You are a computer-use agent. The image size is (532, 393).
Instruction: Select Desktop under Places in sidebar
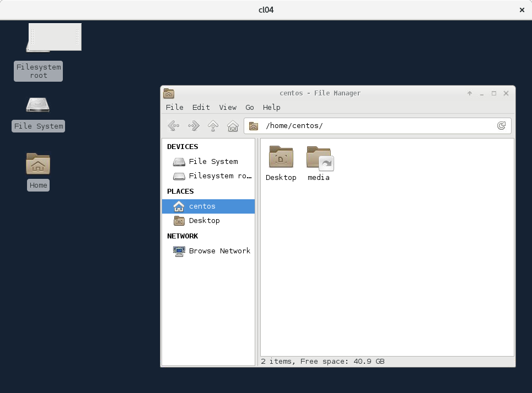[x=208, y=221]
